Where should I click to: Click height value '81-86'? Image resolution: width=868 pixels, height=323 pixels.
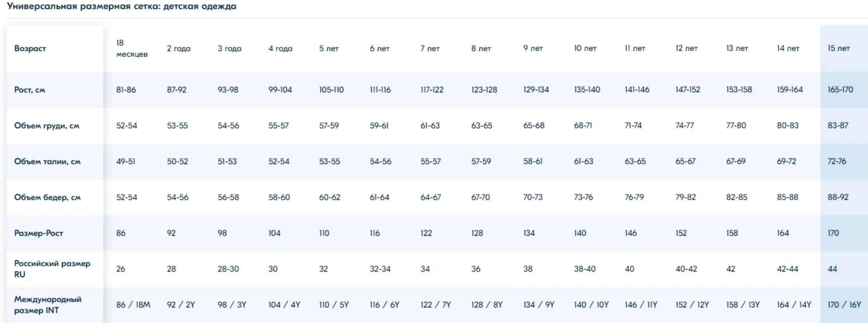[126, 90]
